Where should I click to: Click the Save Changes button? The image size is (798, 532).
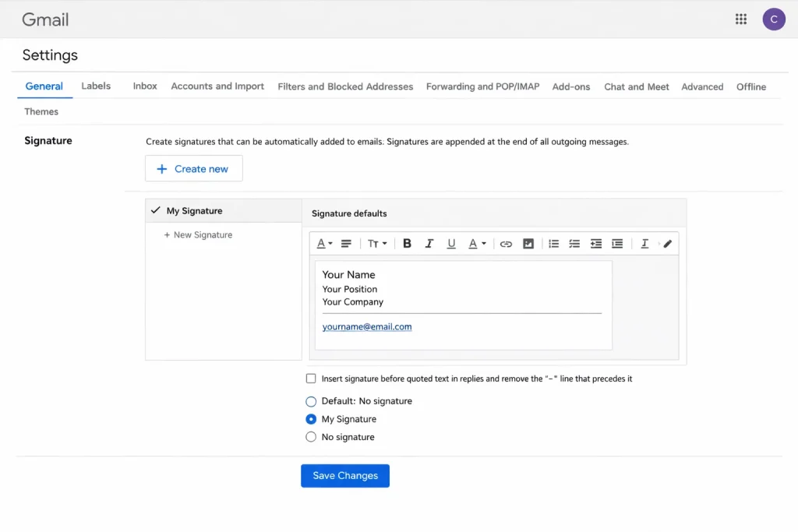[x=345, y=476]
